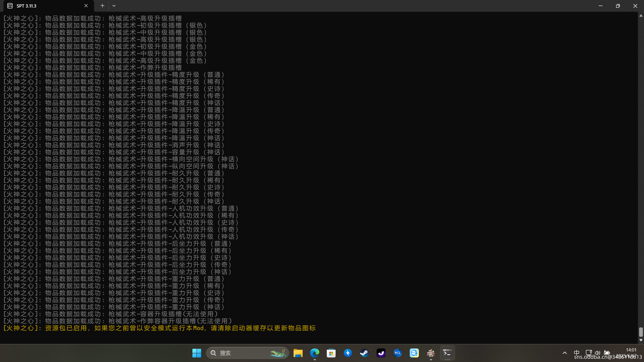Launch Microsoft Edge from the taskbar
The width and height of the screenshot is (644, 362).
coord(314,353)
